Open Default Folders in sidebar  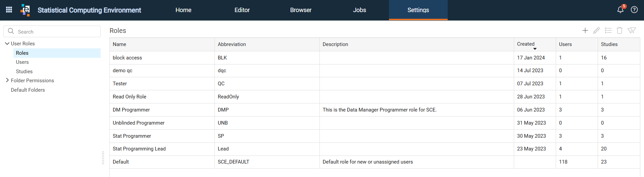click(x=28, y=90)
